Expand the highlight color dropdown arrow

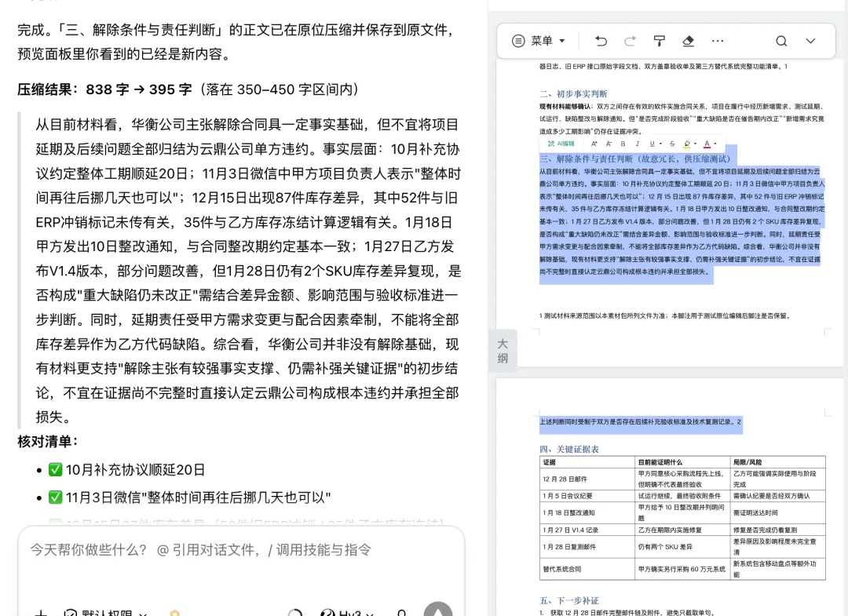coord(696,144)
